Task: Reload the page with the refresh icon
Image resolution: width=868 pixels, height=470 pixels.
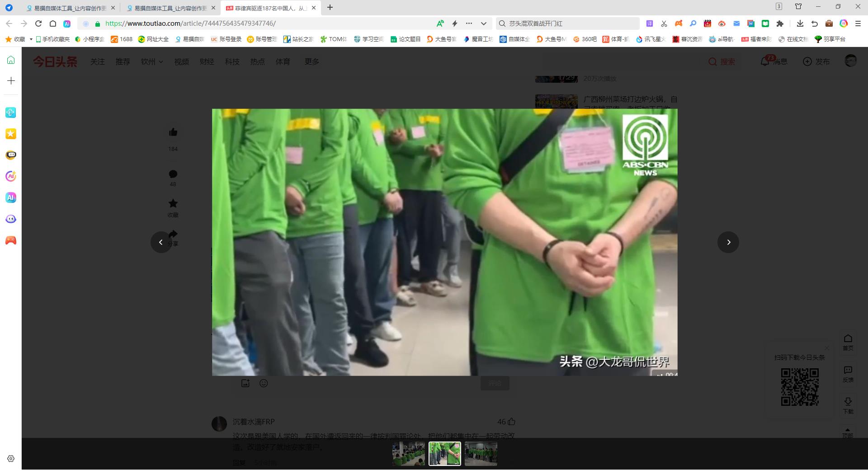Action: (x=38, y=23)
